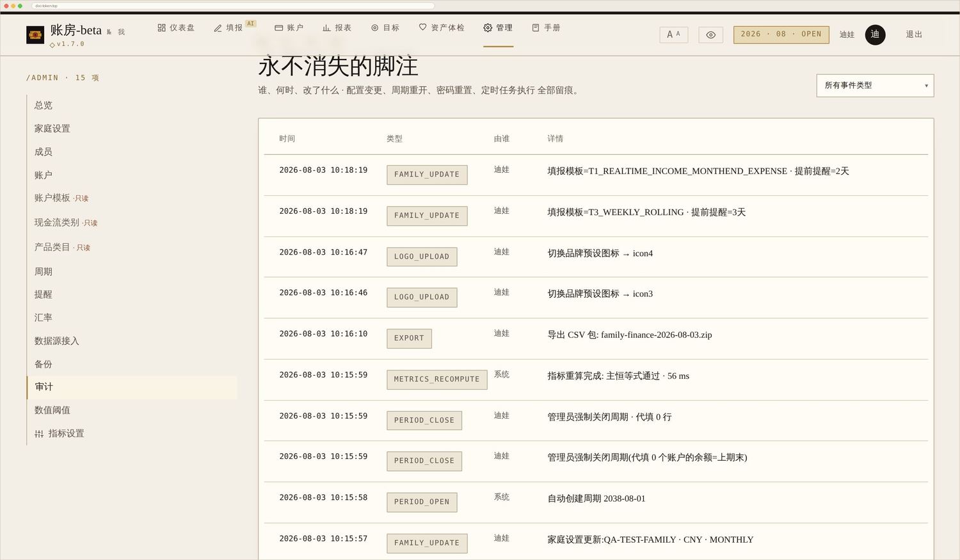Viewport: 960px width, 560px height.
Task: Click timestamp 2026-08-03 10:16:10
Action: coord(323,333)
